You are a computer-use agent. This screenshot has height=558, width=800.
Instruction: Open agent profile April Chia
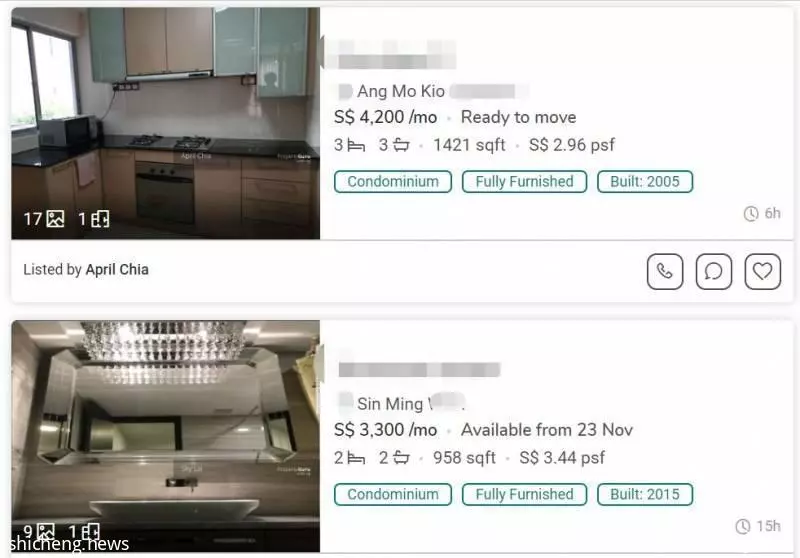[x=117, y=269]
